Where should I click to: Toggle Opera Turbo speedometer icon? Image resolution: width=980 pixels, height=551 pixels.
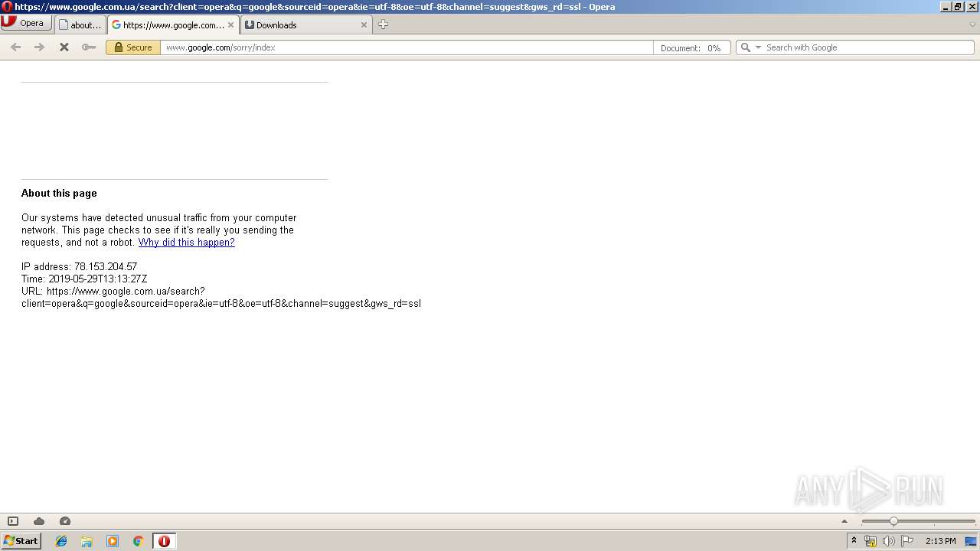65,521
